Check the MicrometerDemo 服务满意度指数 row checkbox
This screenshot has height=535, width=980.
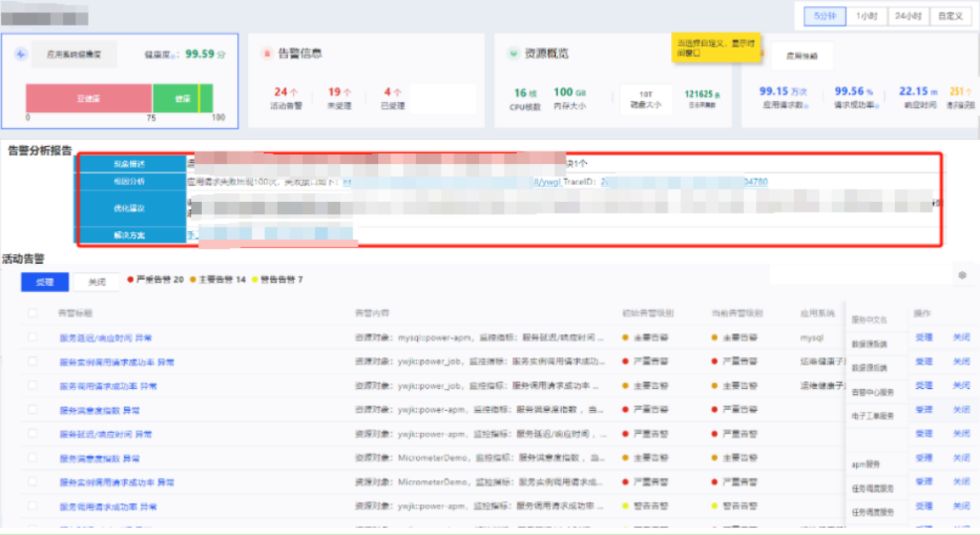pos(33,458)
